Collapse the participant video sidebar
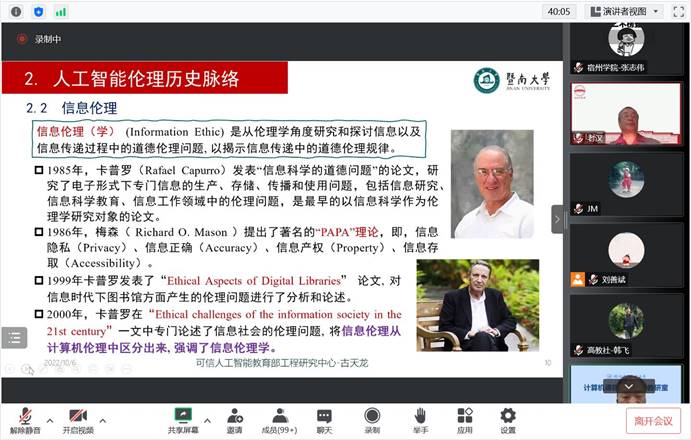691x440 pixels. [558, 218]
